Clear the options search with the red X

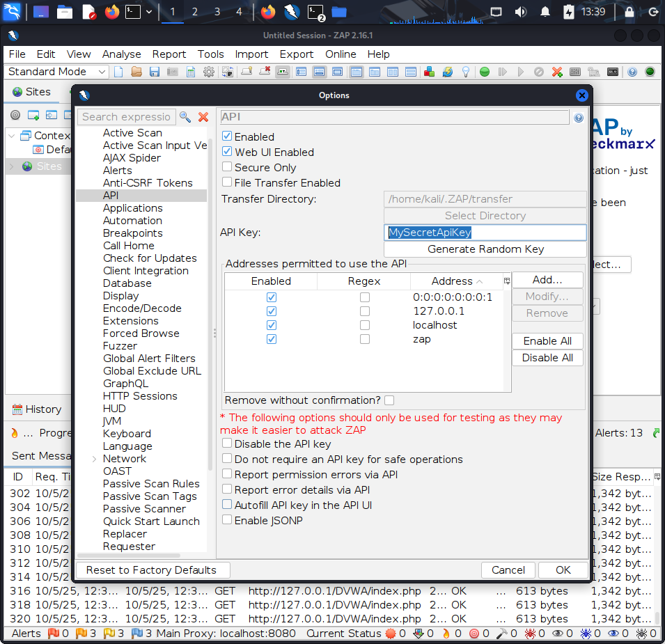203,116
